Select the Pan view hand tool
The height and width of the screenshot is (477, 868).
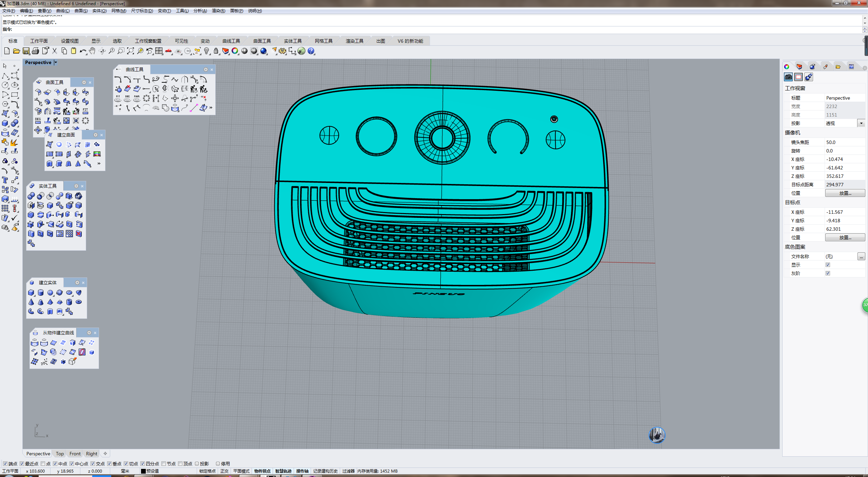pyautogui.click(x=92, y=51)
